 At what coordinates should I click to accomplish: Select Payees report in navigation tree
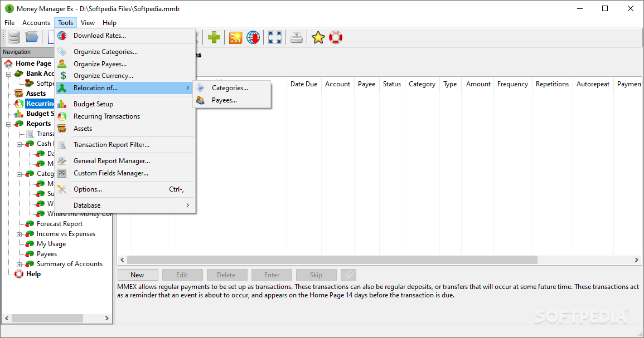pos(47,254)
